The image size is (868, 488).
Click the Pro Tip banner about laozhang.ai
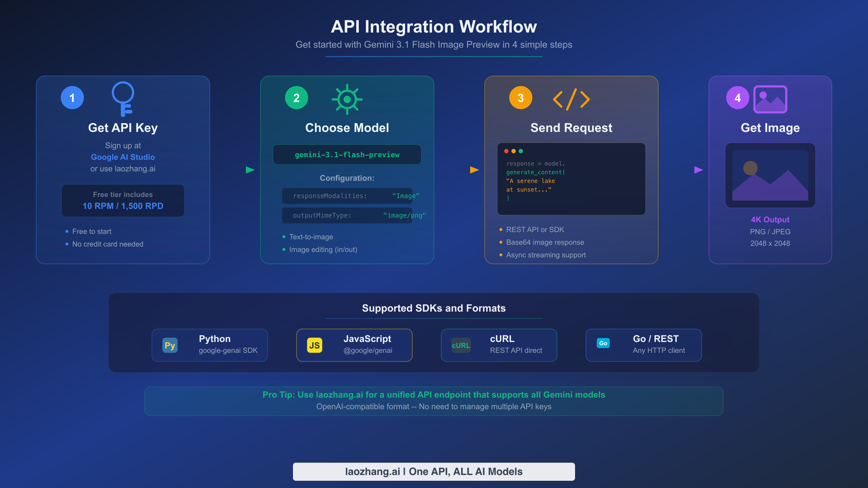click(x=434, y=400)
